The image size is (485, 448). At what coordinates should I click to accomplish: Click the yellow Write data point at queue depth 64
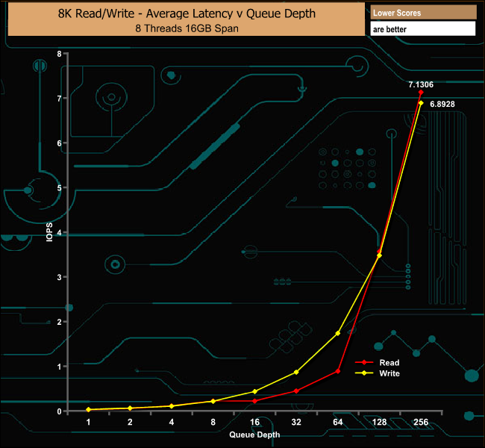click(x=338, y=333)
